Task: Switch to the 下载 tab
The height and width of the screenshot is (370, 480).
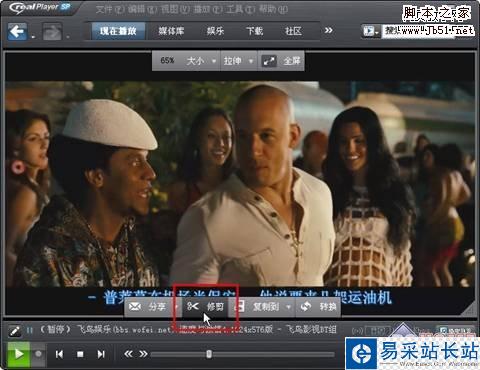Action: pos(254,31)
